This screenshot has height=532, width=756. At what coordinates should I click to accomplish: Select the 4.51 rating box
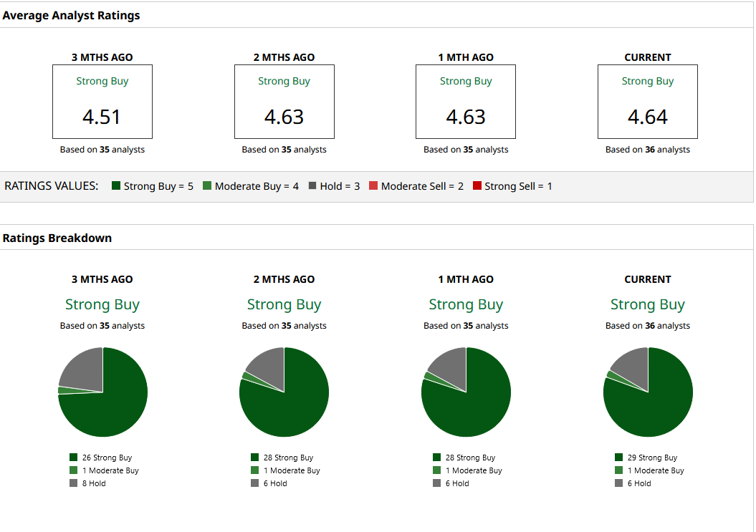[x=102, y=102]
